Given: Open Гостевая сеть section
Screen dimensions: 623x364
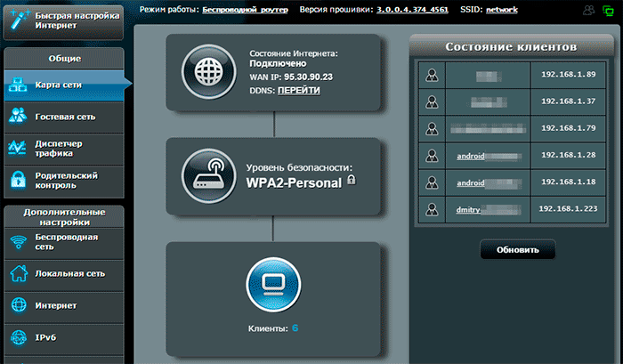Looking at the screenshot, I should (64, 117).
